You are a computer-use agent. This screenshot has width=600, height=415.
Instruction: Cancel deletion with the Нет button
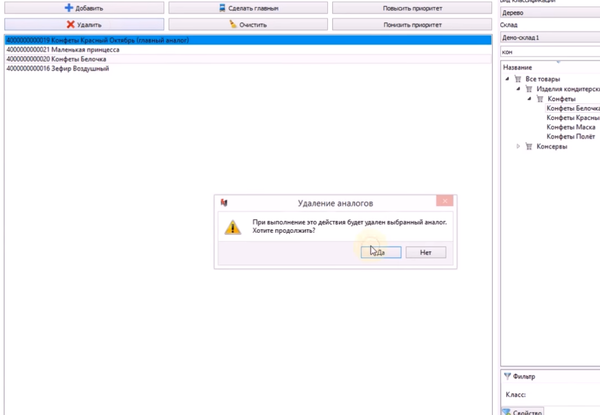[x=426, y=252]
